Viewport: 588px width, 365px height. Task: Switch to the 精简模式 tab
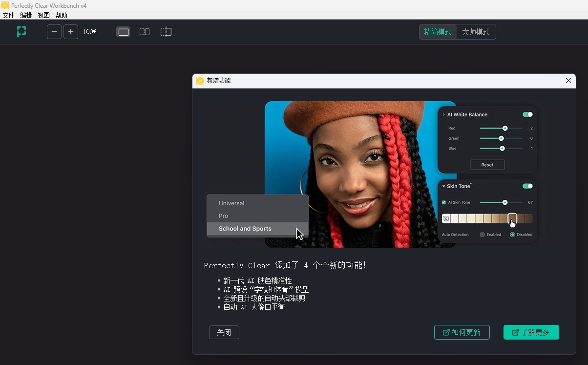(438, 32)
